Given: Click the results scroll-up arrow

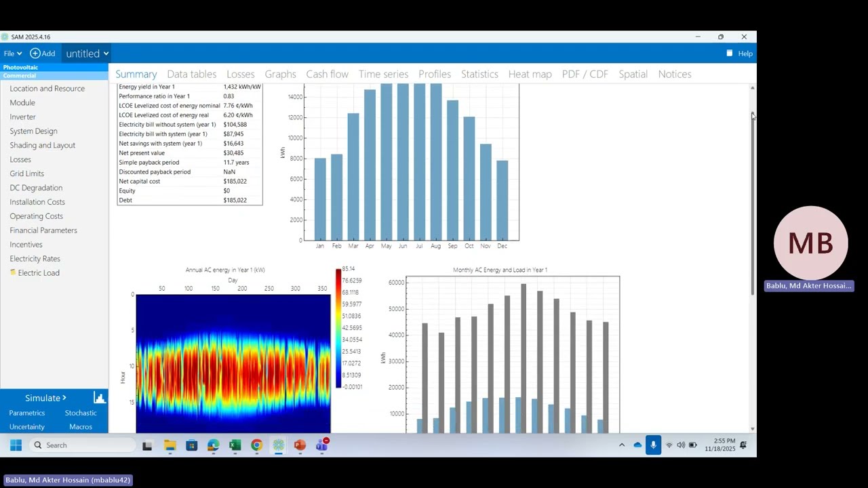Looking at the screenshot, I should tap(752, 88).
